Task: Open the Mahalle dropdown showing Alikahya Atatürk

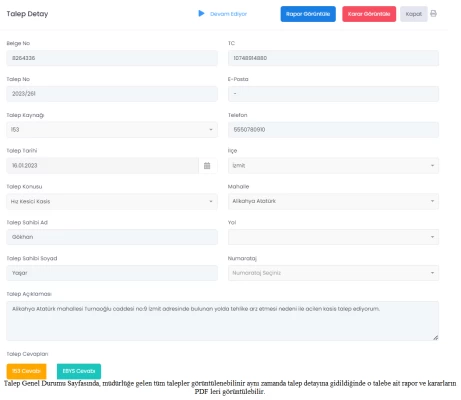Action: 333,201
